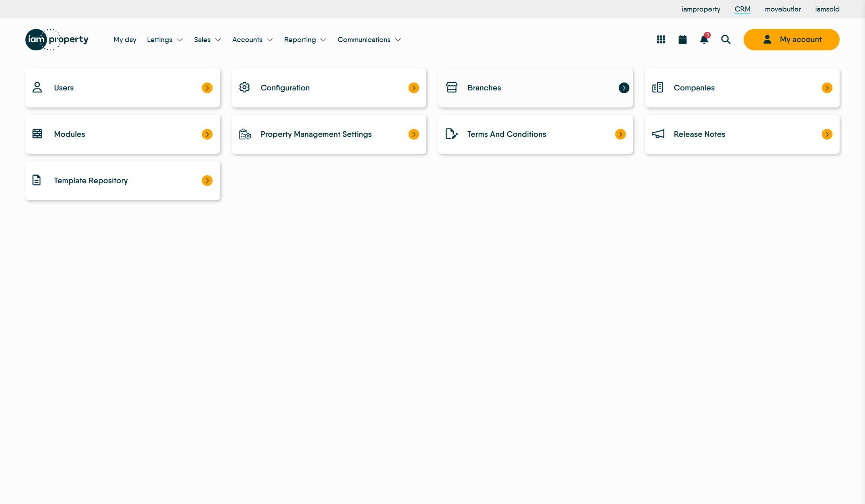Click the search magnifier icon
The image size is (865, 504).
[x=725, y=40]
